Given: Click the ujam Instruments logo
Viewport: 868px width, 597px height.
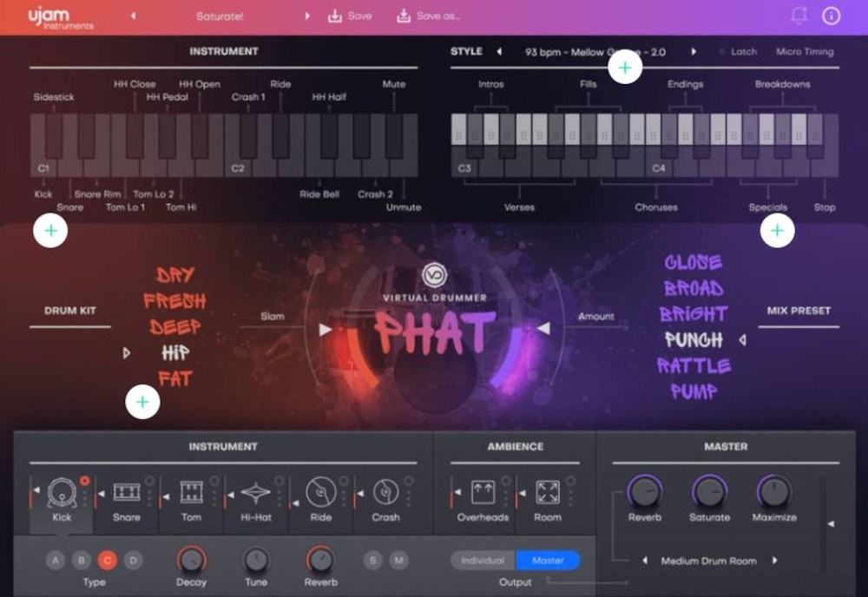Looking at the screenshot, I should tap(61, 17).
